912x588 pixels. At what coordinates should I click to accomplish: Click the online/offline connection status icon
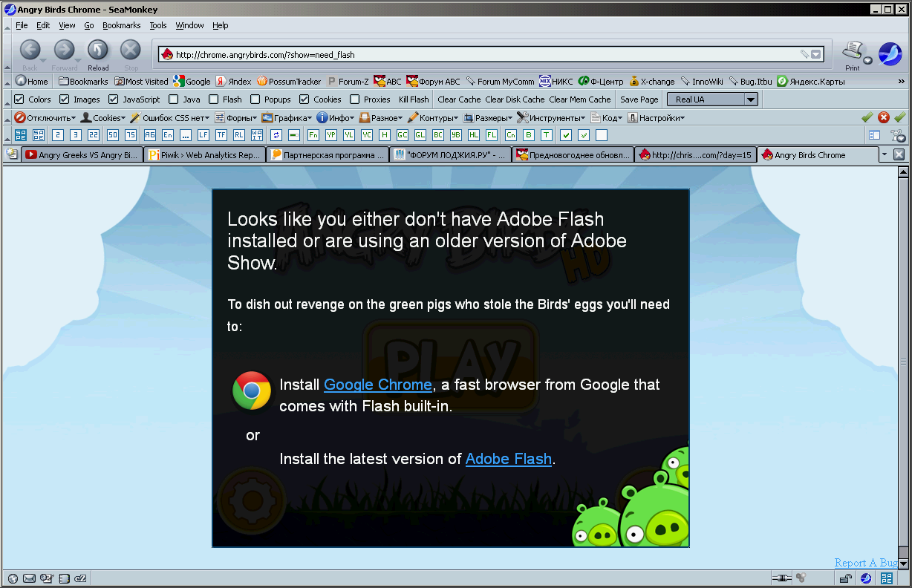[781, 578]
